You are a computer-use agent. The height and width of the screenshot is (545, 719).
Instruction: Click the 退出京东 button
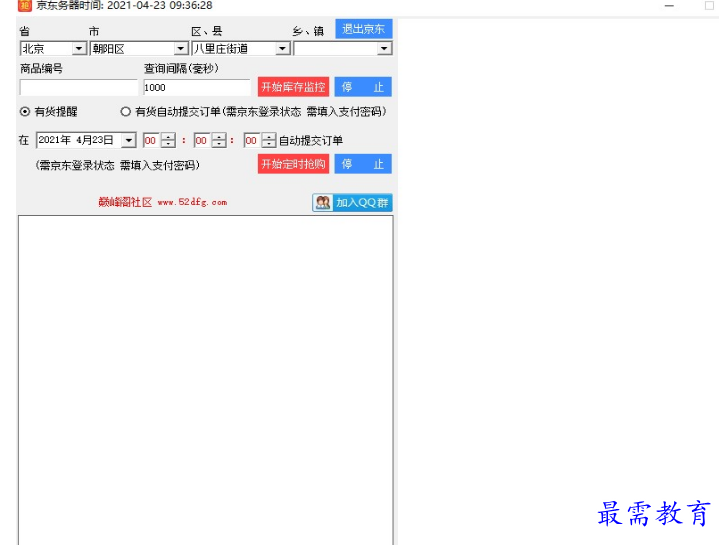(x=364, y=29)
